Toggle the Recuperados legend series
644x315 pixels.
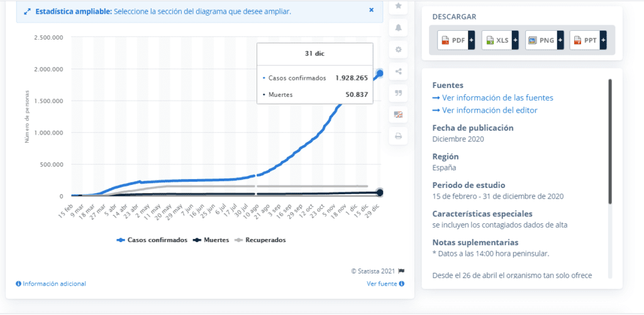coord(260,240)
